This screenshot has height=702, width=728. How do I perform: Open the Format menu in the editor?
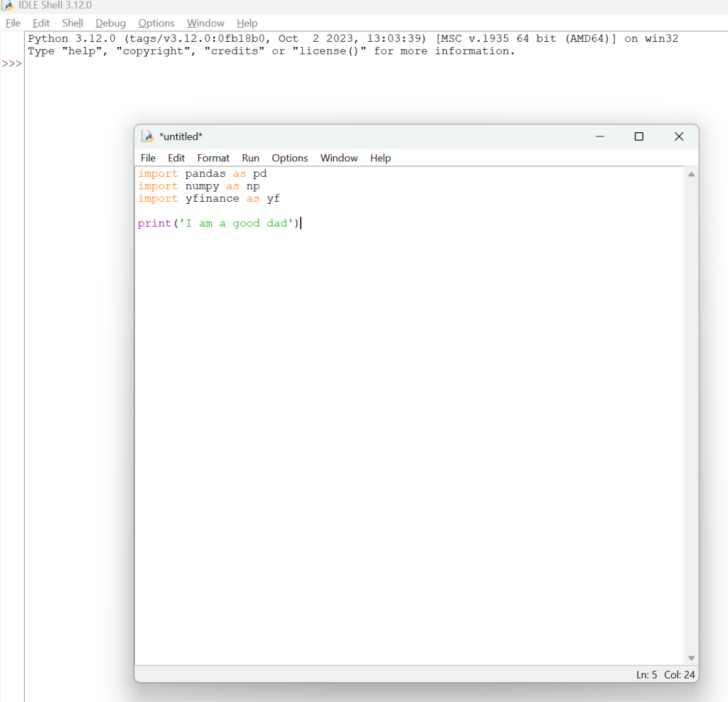pyautogui.click(x=213, y=158)
